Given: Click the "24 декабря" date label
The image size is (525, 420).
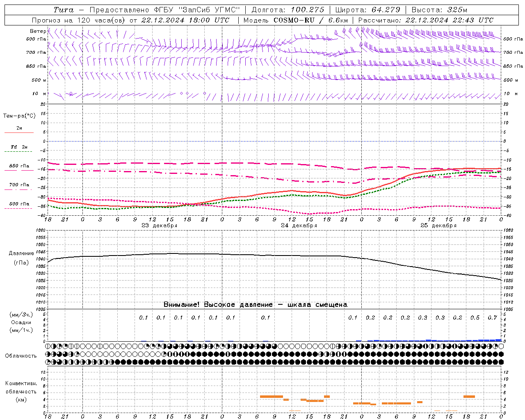Looking at the screenshot, I should coord(299,226).
